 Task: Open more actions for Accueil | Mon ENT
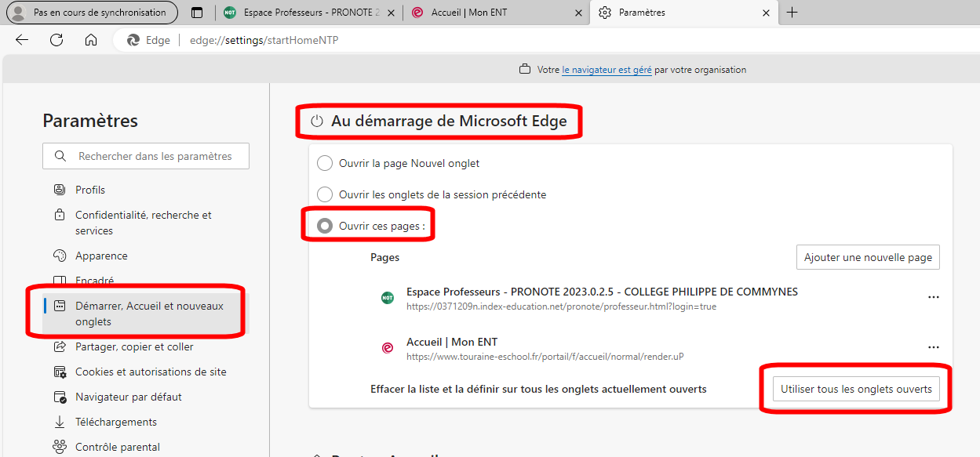[934, 348]
